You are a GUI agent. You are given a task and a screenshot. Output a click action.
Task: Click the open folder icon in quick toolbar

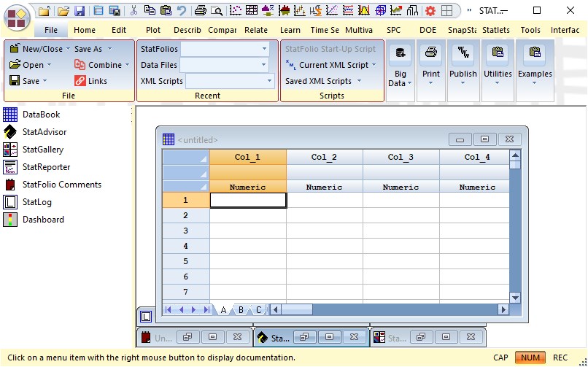(x=63, y=10)
